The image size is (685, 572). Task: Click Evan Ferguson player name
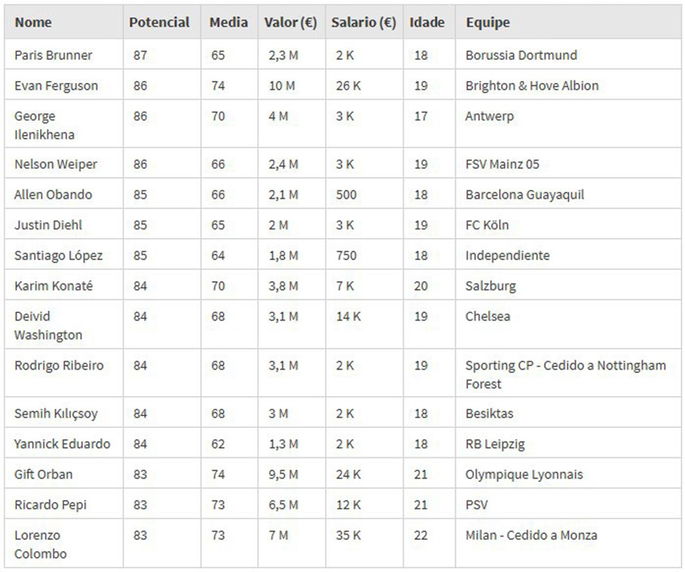(56, 86)
